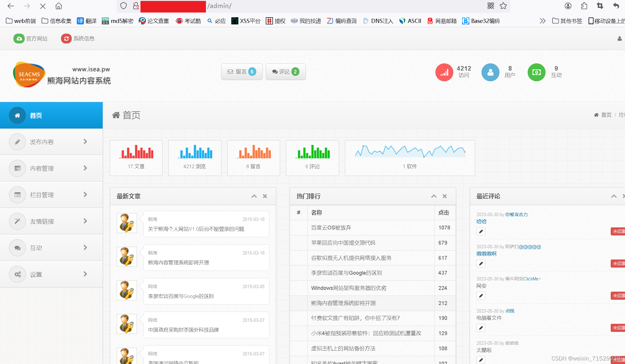
Task: Collapse the 最新文章 panel
Action: 254,196
